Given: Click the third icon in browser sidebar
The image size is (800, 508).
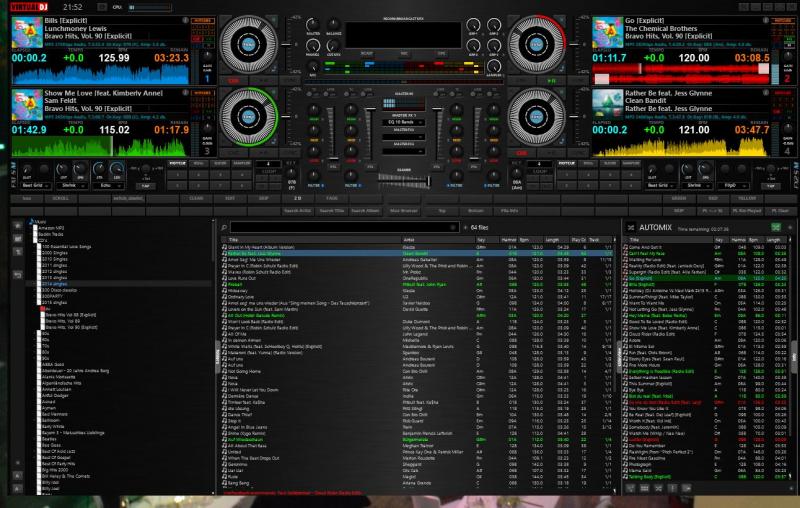Looking at the screenshot, I should point(17,251).
